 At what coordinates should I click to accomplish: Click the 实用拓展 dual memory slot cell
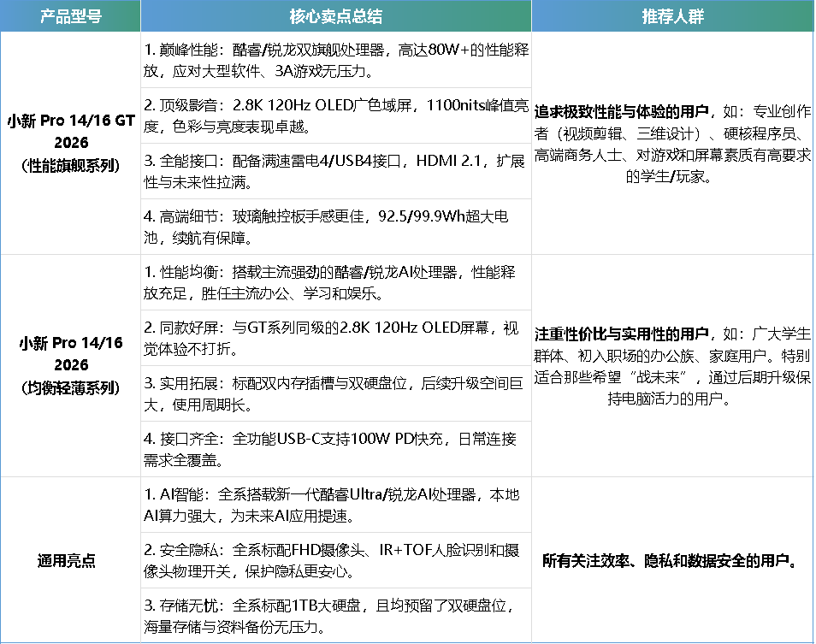(x=335, y=393)
